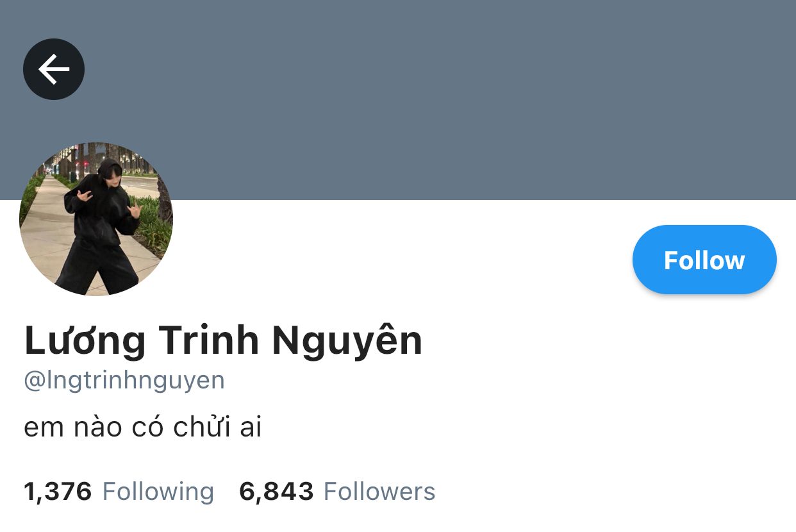Tap the black circular back button
Image resolution: width=796 pixels, height=532 pixels.
54,69
